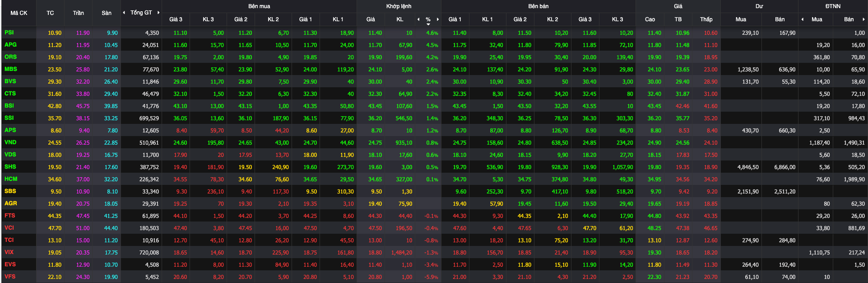Open the BSI stock symbol
Screen dimensions: 868x283
pos(9,106)
